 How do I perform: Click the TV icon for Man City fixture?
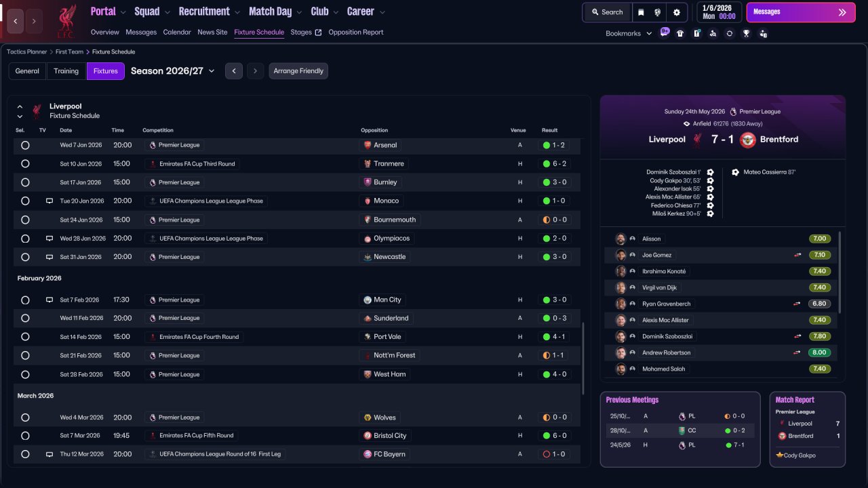(50, 300)
